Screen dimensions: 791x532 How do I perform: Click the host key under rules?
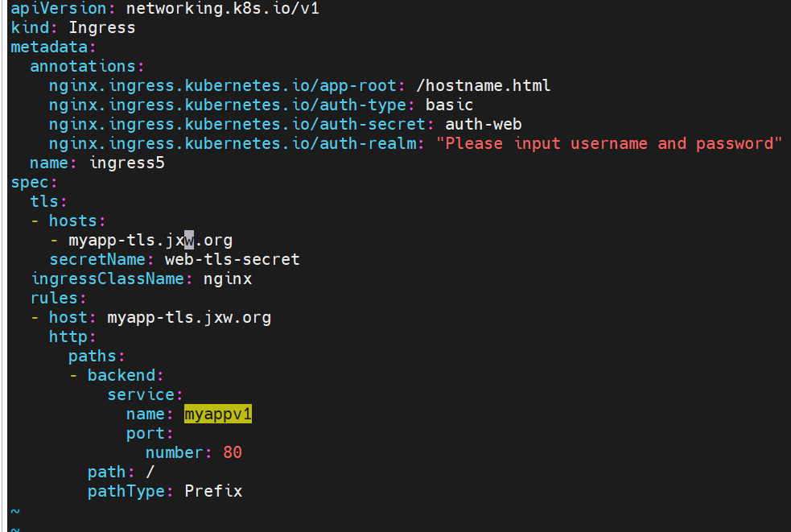click(x=68, y=317)
